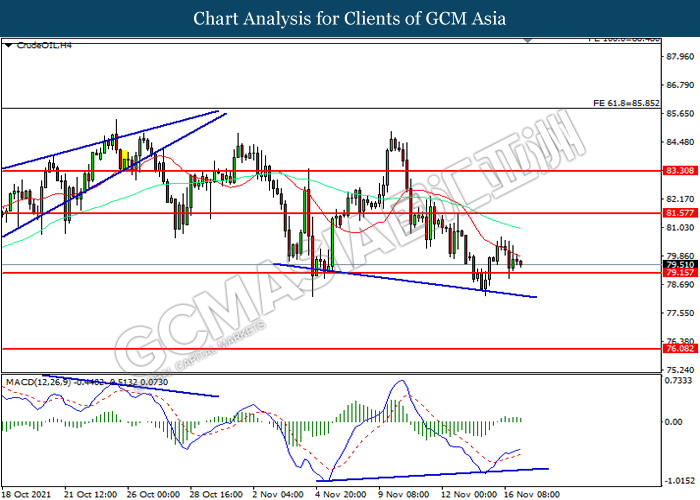Click the Chart Analysis for Clients title banner
The image size is (700, 500).
click(x=350, y=19)
